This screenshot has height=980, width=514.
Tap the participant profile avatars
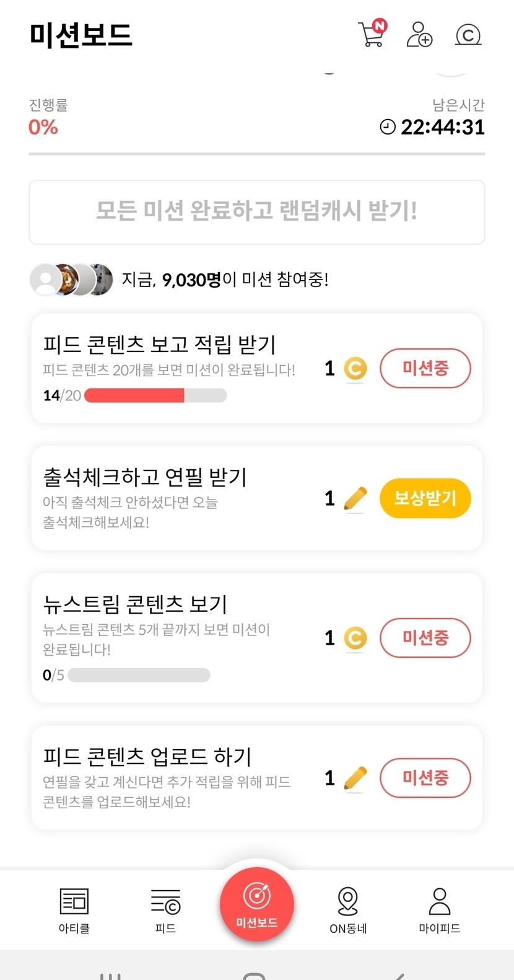pos(72,280)
